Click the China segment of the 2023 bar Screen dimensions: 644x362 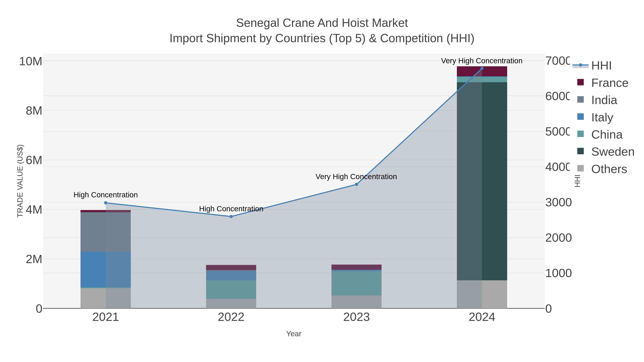(357, 283)
